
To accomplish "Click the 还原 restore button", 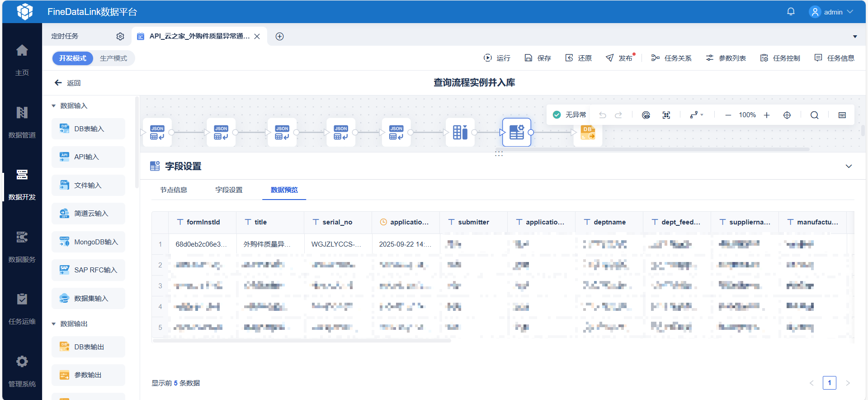I will pos(578,58).
